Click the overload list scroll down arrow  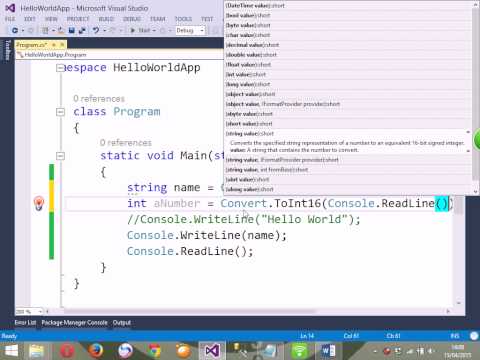pyautogui.click(x=475, y=192)
